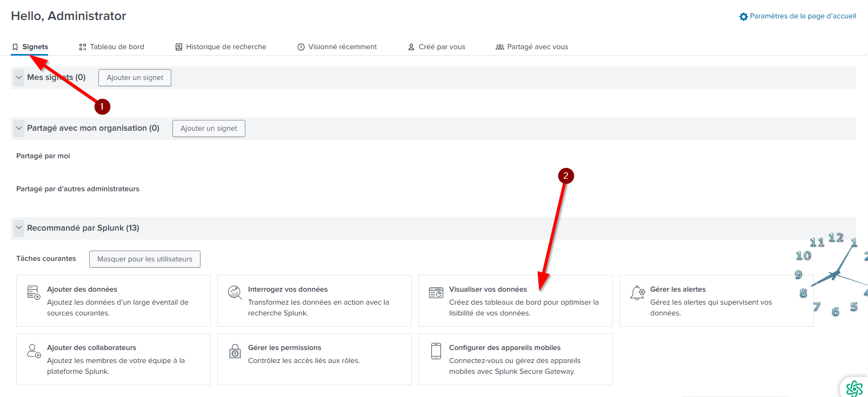Click the Gérer les permissions lock icon
The image size is (868, 397).
[x=235, y=351]
